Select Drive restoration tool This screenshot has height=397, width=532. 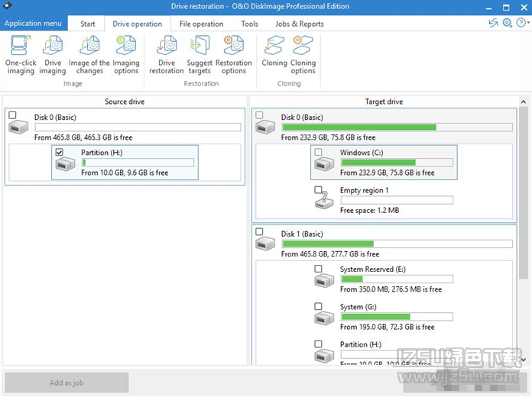pos(167,54)
